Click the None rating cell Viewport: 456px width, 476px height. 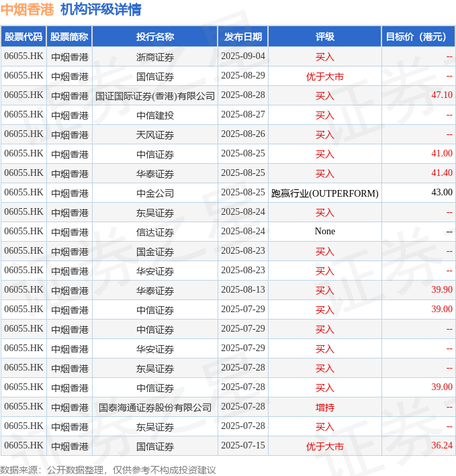click(324, 232)
